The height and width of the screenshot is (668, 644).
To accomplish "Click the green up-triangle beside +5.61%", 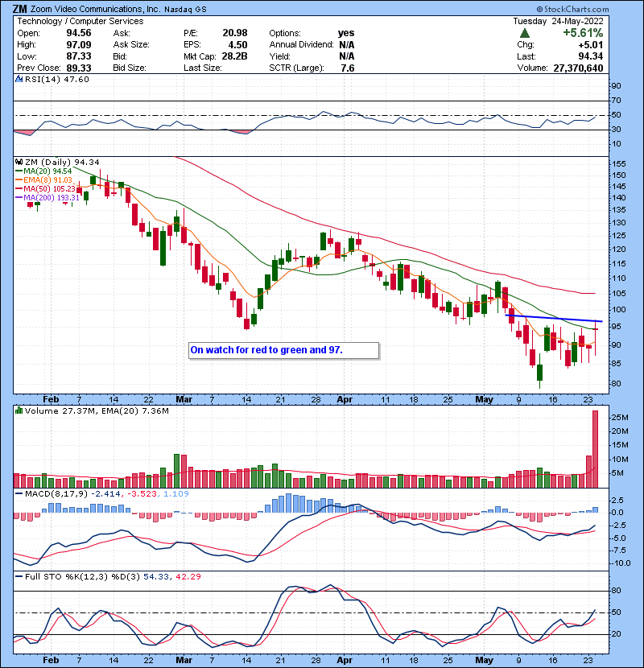I will point(525,33).
